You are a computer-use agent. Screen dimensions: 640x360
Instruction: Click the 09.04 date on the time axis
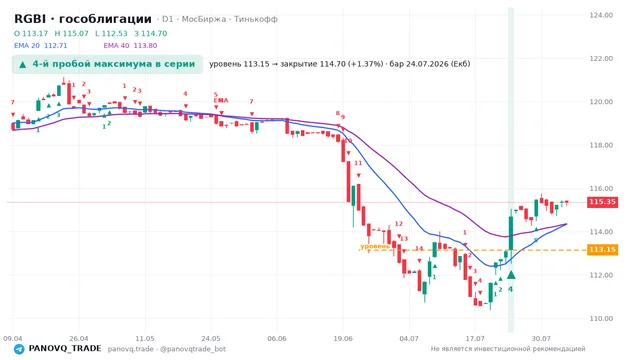click(x=13, y=338)
